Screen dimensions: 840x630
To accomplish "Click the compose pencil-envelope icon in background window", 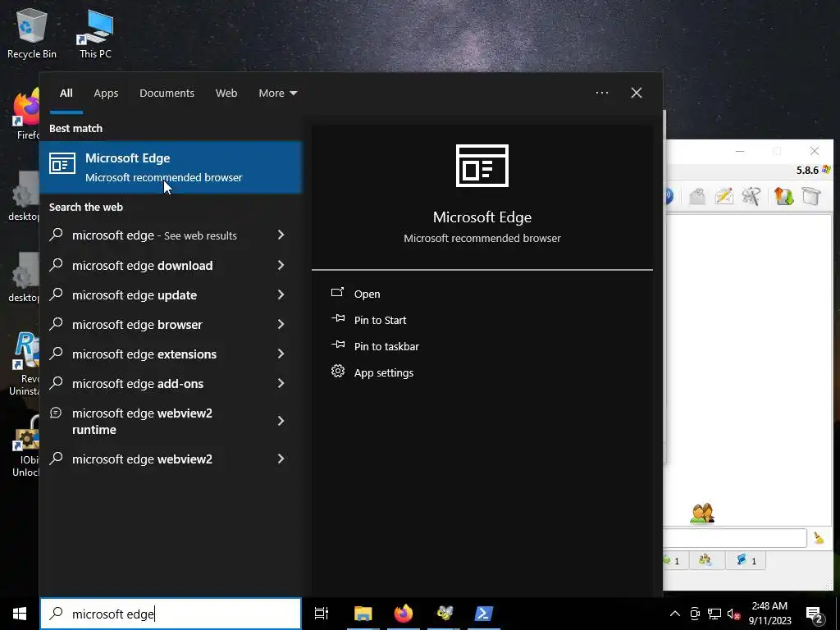I will click(724, 196).
